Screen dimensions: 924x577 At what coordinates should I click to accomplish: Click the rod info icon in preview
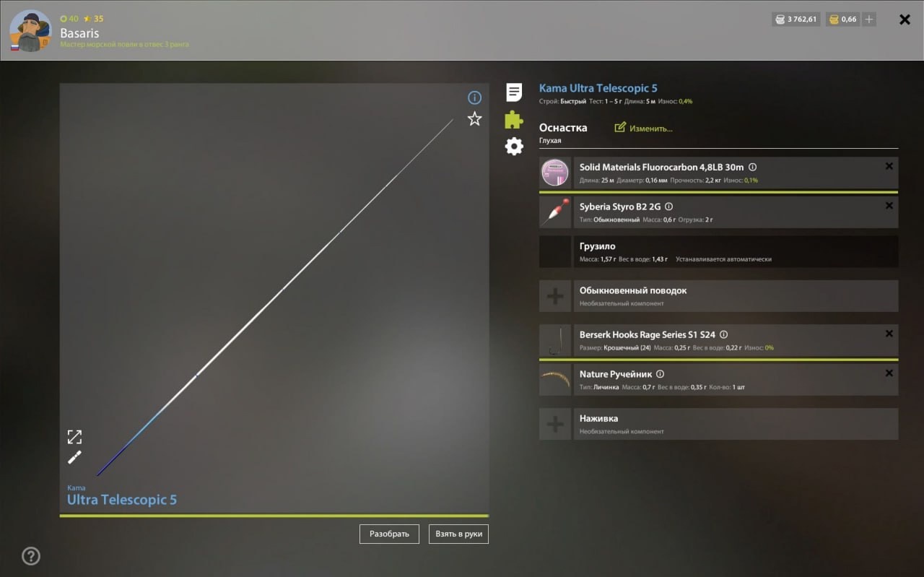[x=474, y=97]
